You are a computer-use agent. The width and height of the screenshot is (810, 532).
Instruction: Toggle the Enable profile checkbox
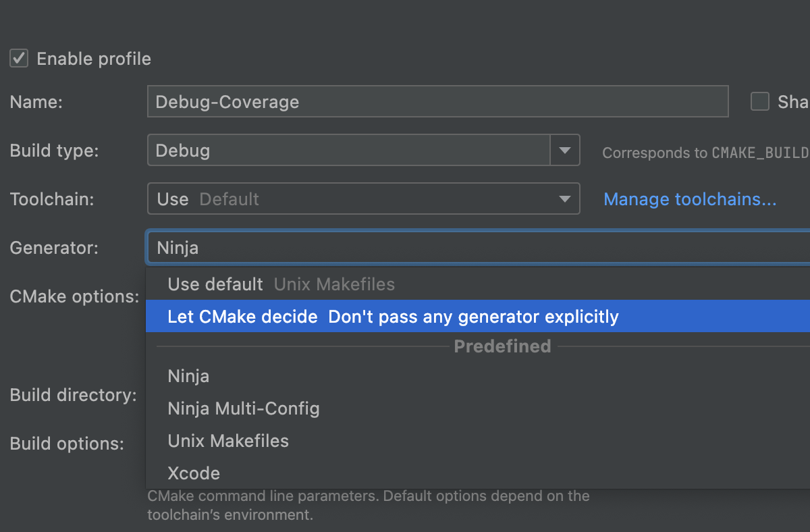click(19, 59)
